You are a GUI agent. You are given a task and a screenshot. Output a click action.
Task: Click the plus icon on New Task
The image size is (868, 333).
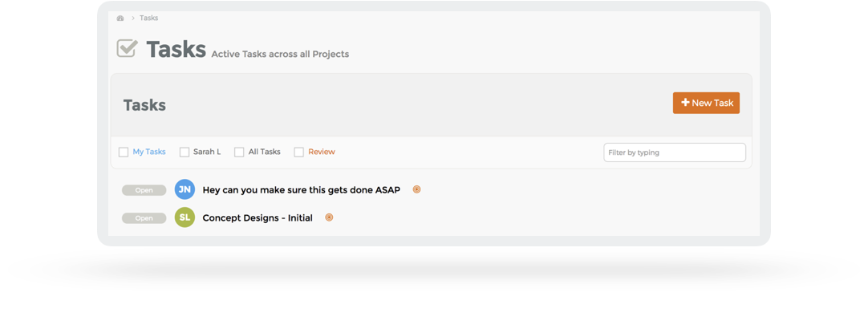pyautogui.click(x=685, y=103)
